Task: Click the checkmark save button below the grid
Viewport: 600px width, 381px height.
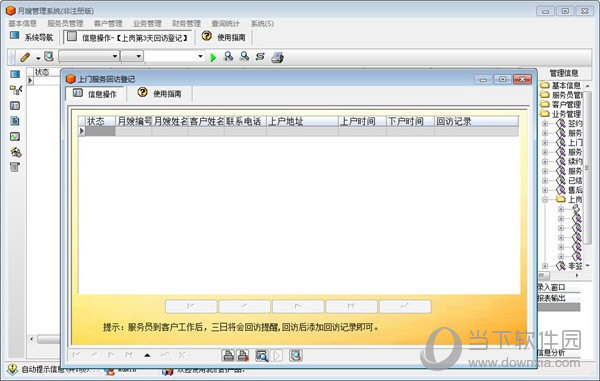Action: (405, 306)
